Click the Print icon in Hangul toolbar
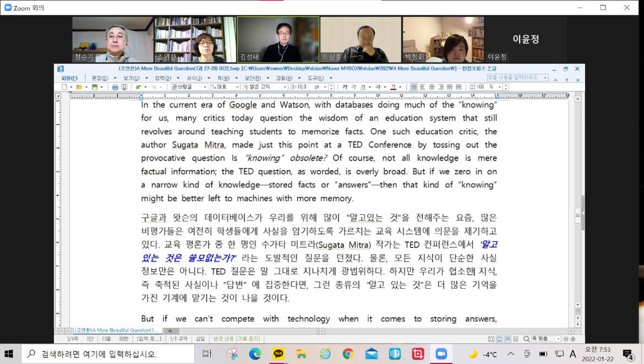The width and height of the screenshot is (644, 364). pyautogui.click(x=115, y=87)
